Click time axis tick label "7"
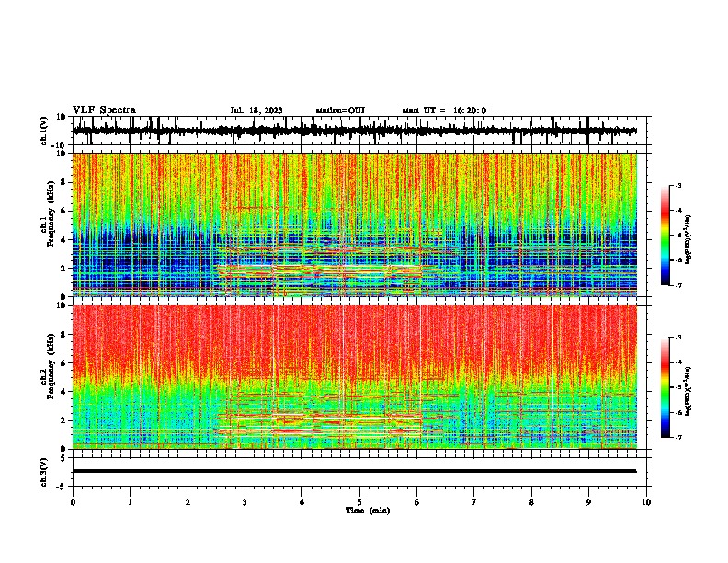The height and width of the screenshot is (563, 728). (x=474, y=502)
